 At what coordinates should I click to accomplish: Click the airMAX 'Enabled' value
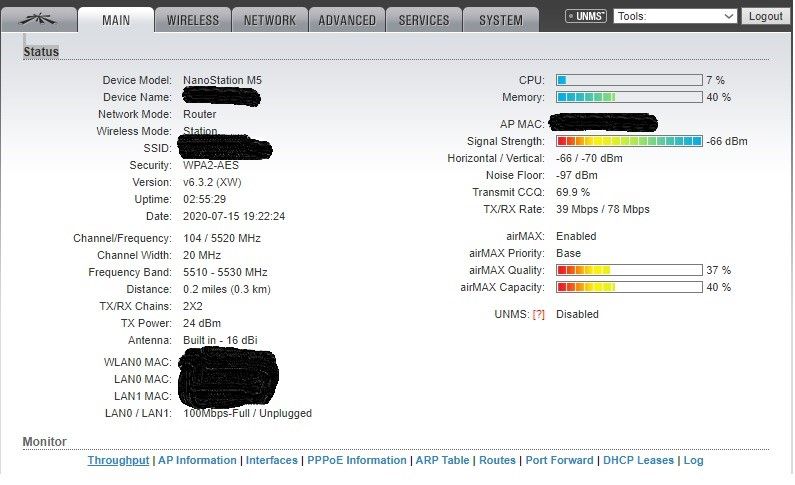(576, 236)
